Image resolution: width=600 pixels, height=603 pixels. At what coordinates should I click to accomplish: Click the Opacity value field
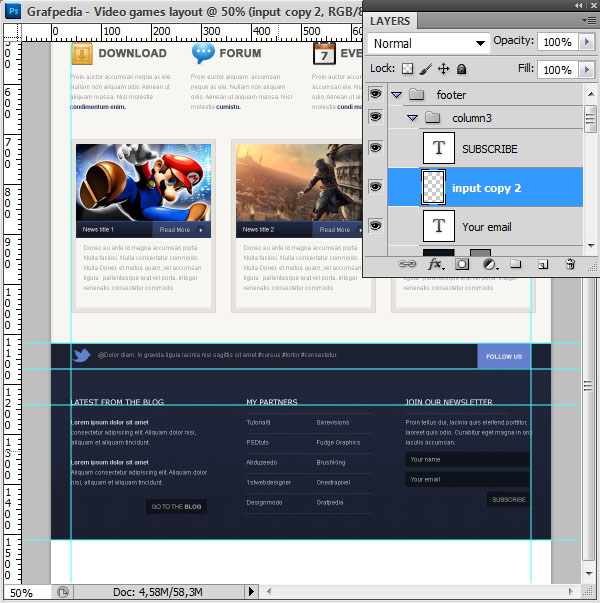pos(558,42)
